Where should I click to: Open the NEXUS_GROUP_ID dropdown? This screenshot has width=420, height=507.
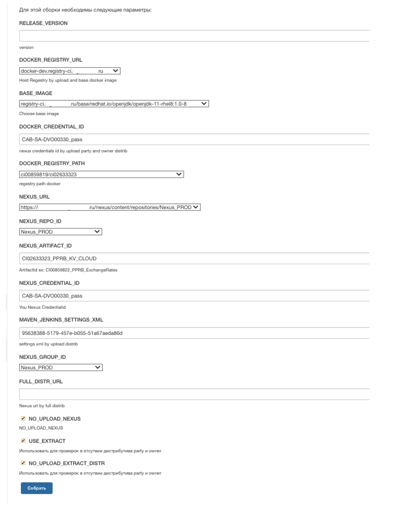[x=61, y=367]
